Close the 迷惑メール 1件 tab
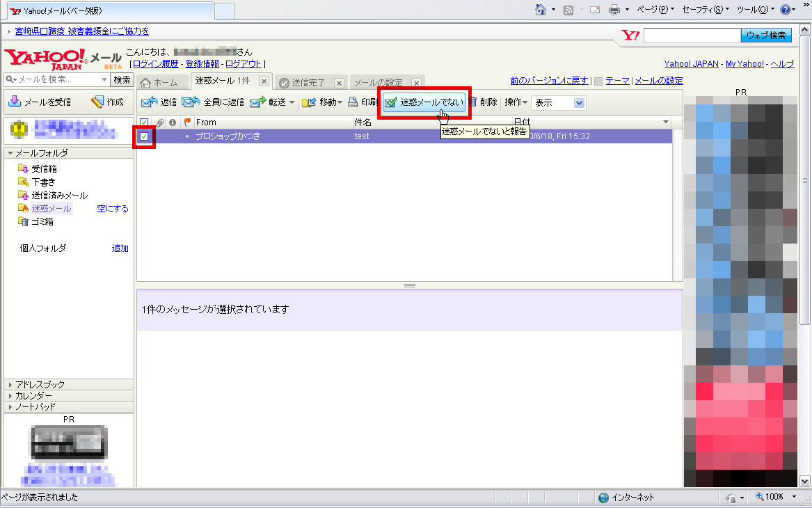Screen dimensions: 812x508 (x=264, y=81)
